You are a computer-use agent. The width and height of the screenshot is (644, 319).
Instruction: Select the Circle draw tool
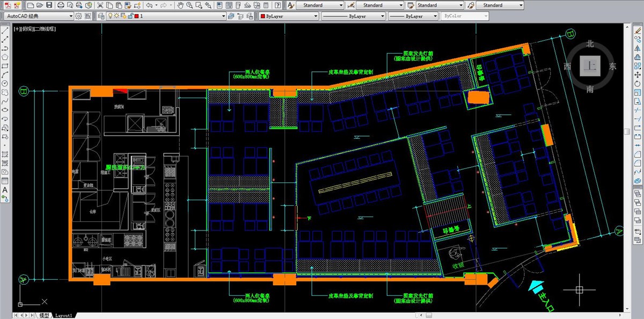5,83
